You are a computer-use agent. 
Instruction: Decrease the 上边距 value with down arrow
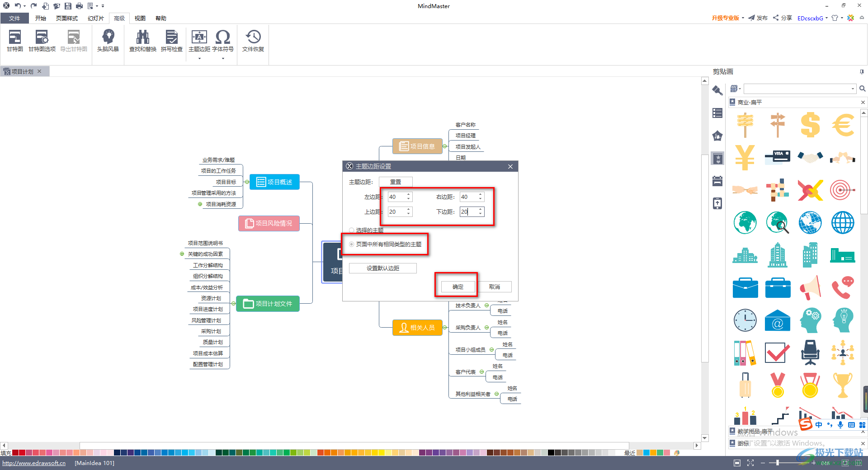(x=409, y=214)
